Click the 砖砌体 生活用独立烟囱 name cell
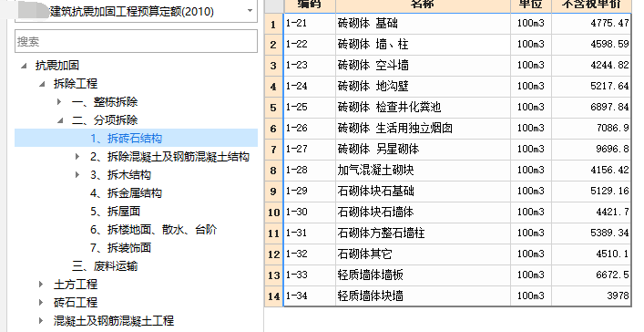The image size is (644, 332). point(423,129)
